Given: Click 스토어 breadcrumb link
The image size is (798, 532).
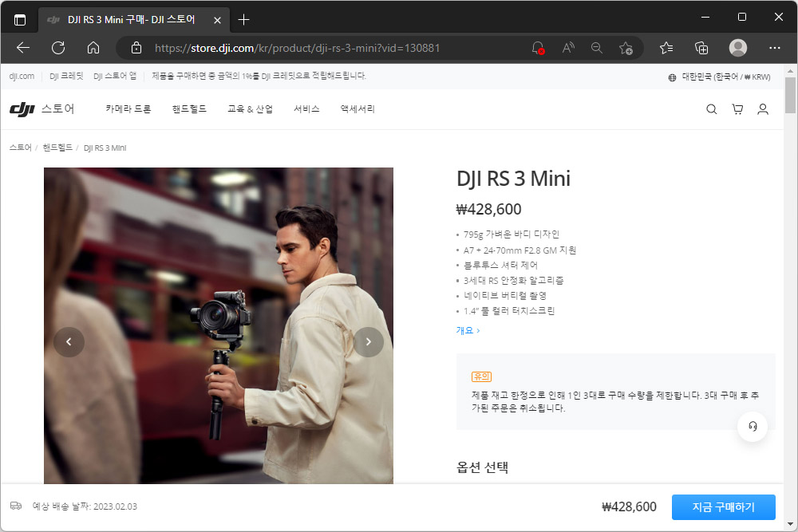Looking at the screenshot, I should point(21,148).
